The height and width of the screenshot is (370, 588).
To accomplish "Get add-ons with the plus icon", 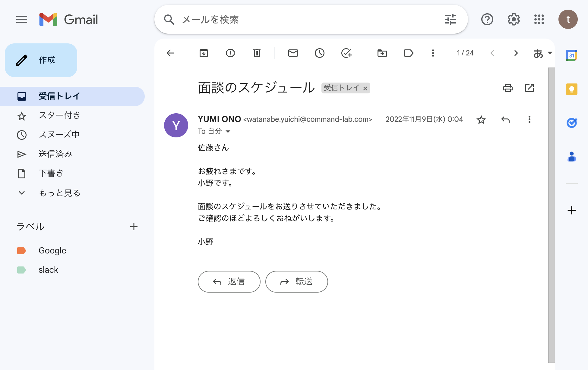I will pos(572,210).
